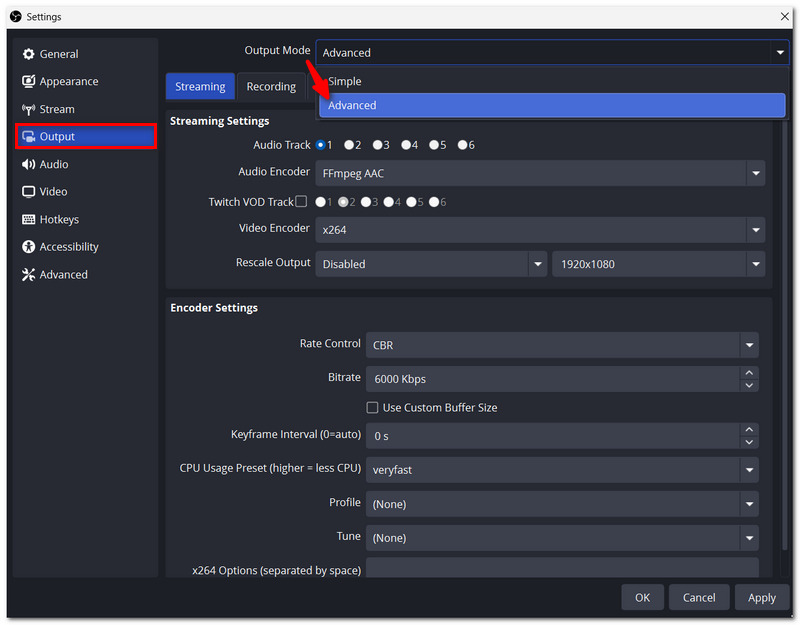Click the Hotkeys keyboard icon
This screenshot has height=625, width=800.
point(29,219)
